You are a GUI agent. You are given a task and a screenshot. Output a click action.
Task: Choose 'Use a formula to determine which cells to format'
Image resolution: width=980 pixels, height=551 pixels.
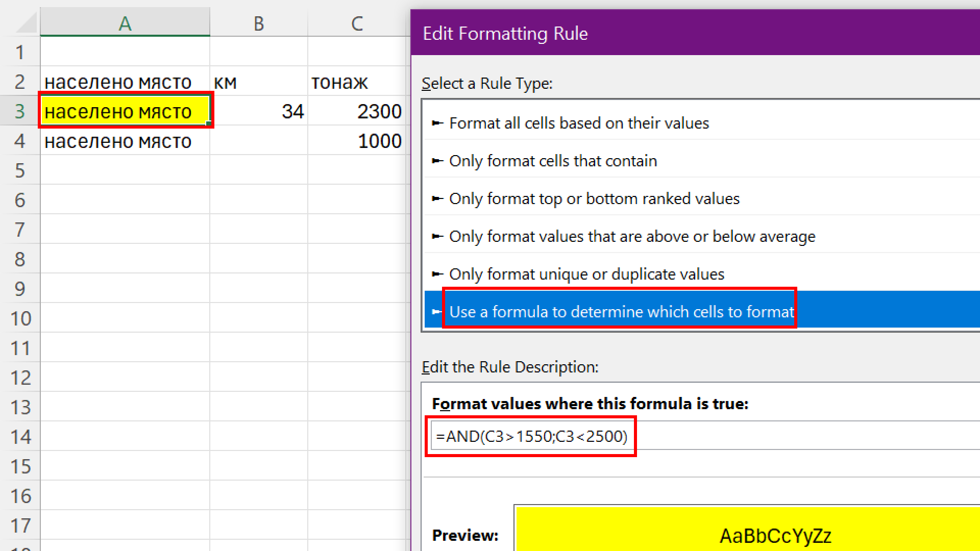click(x=621, y=311)
